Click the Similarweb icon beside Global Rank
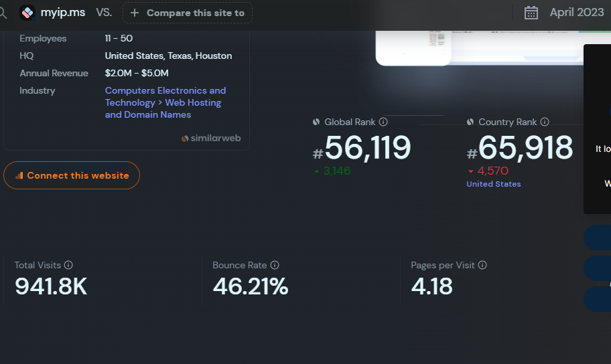 point(316,122)
